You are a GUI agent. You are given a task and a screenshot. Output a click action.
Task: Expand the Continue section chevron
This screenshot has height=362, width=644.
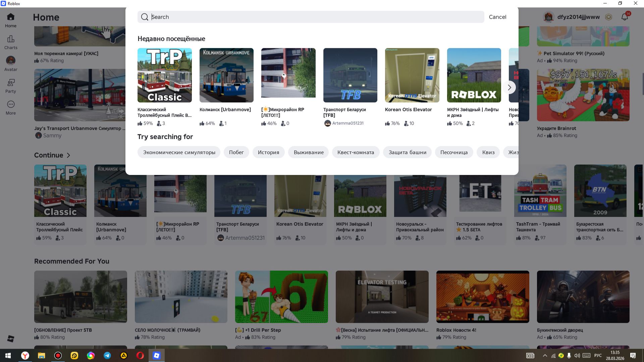68,155
